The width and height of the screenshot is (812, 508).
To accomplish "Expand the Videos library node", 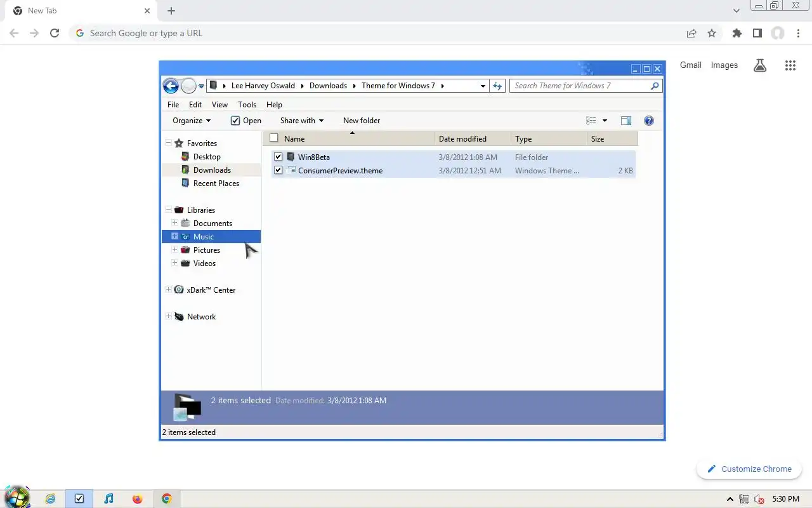I will 174,263.
